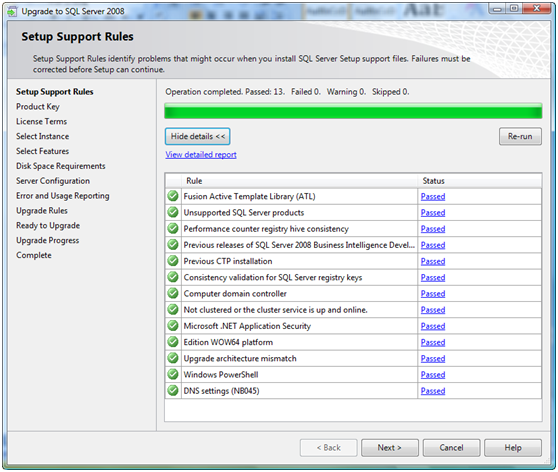Open Passed link for Computer domain controller

433,294
